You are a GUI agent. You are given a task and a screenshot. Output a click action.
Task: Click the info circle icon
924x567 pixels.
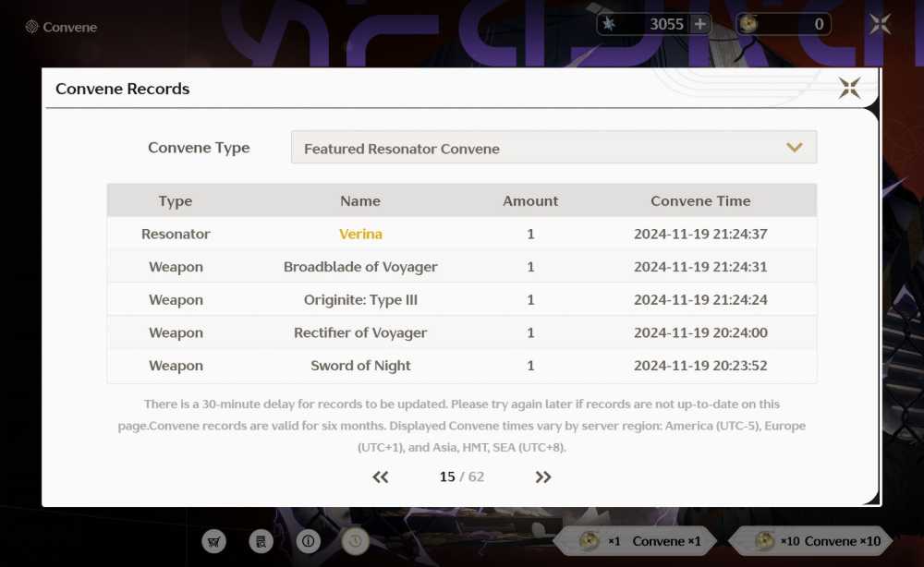[x=309, y=541]
